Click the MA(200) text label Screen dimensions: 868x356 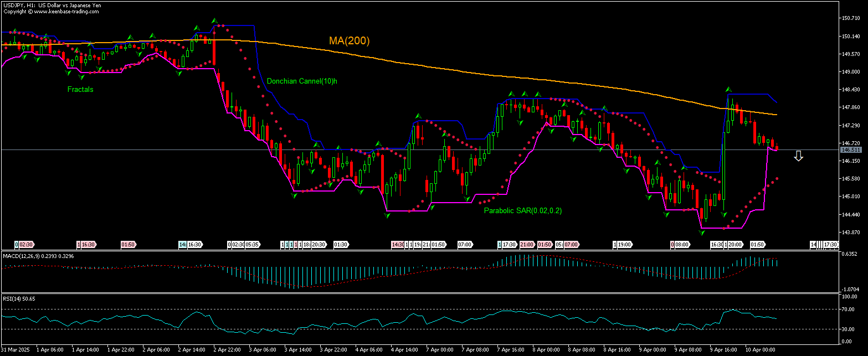click(x=349, y=40)
